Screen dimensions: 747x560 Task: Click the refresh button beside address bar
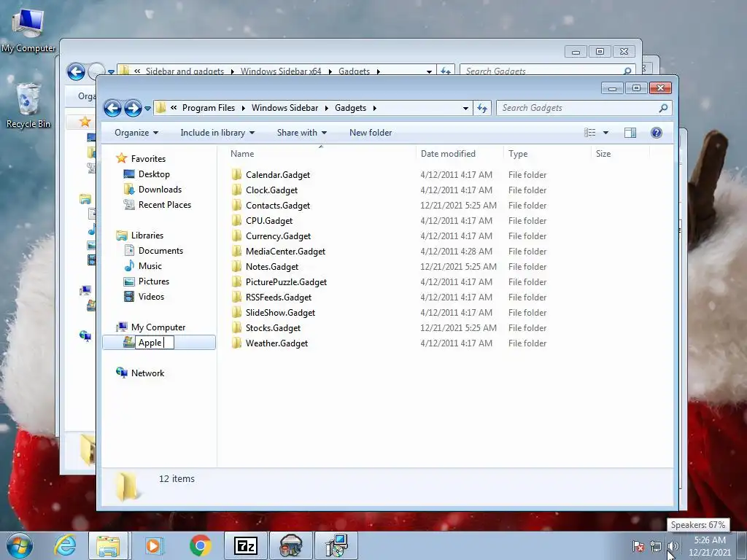pyautogui.click(x=482, y=108)
